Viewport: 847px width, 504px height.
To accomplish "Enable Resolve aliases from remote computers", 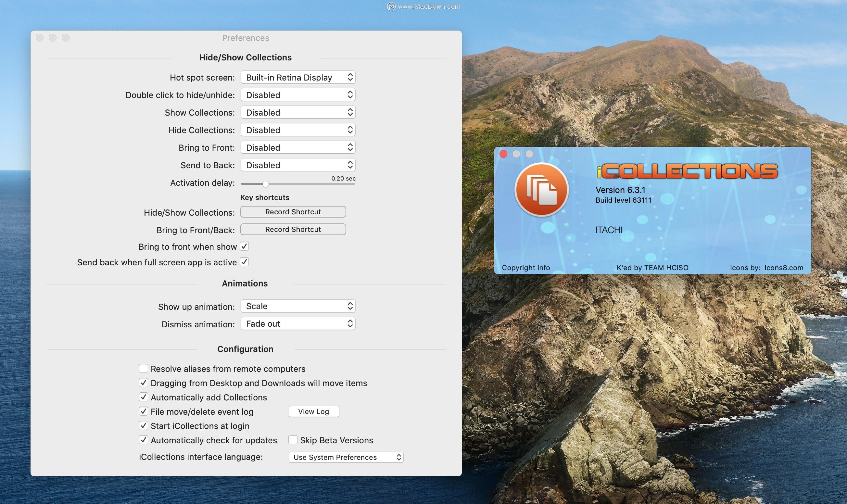I will pos(143,369).
